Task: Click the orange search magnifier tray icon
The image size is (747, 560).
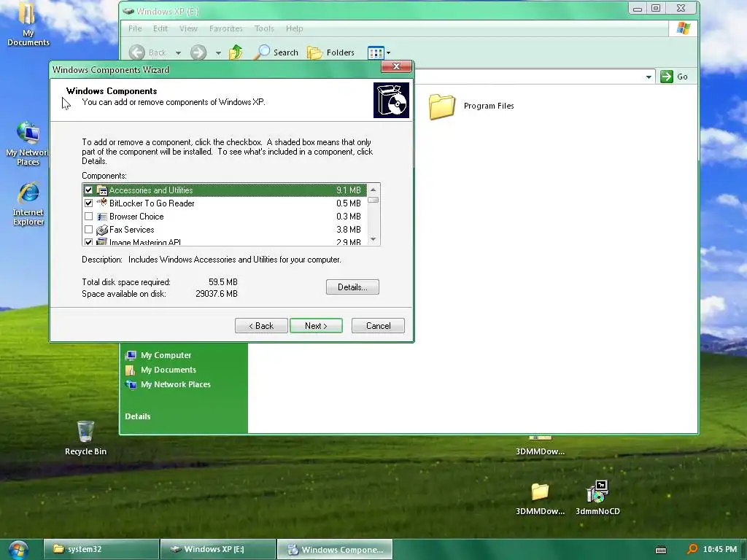Action: click(x=692, y=549)
